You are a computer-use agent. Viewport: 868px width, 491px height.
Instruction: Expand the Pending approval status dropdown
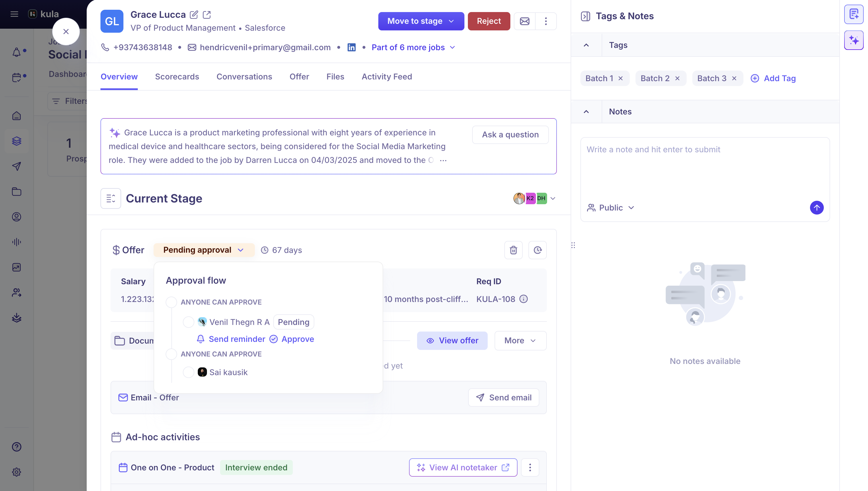[x=204, y=250]
